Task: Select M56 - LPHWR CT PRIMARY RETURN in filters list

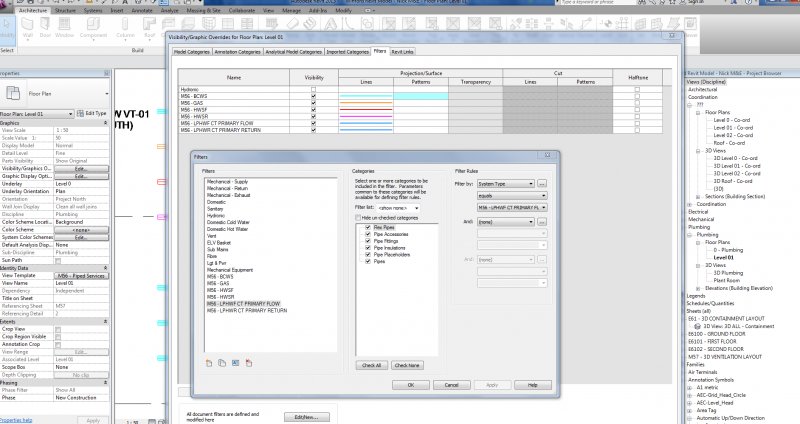Action: tap(247, 310)
